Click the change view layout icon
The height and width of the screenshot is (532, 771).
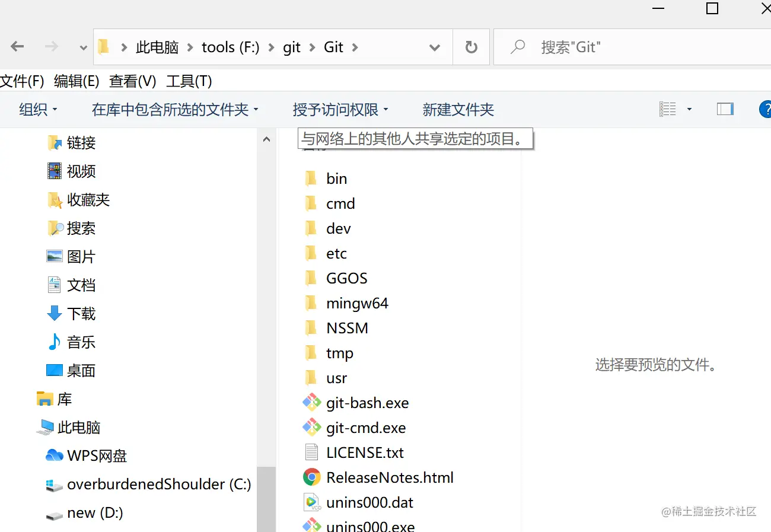[x=668, y=109]
